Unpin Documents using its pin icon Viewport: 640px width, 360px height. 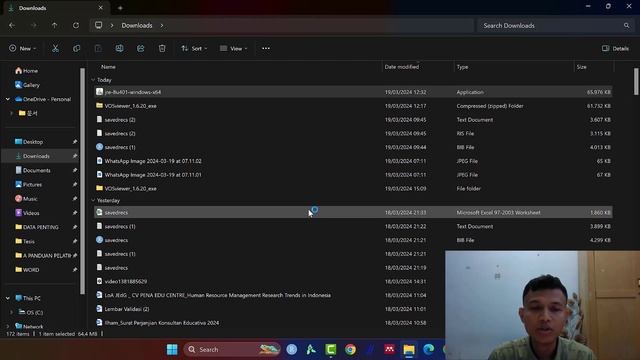tap(75, 170)
